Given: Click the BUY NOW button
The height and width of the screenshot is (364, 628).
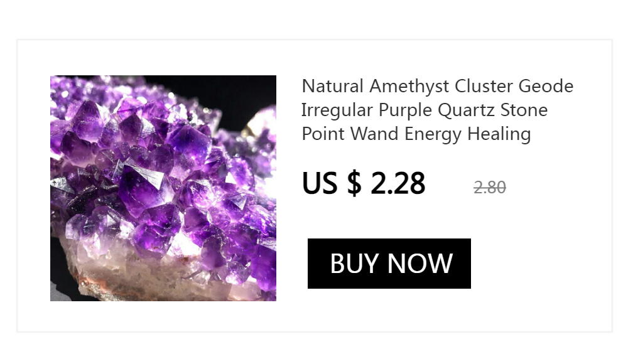Looking at the screenshot, I should [x=389, y=264].
